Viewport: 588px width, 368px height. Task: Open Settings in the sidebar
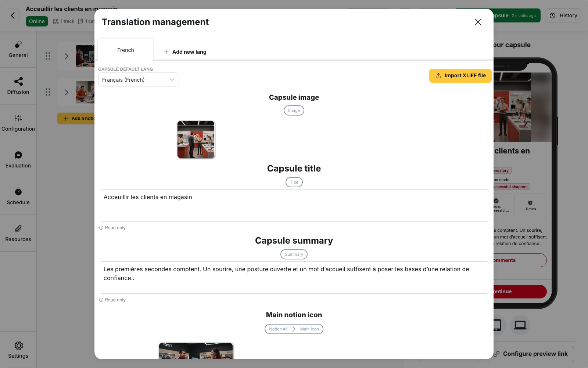coord(18,350)
